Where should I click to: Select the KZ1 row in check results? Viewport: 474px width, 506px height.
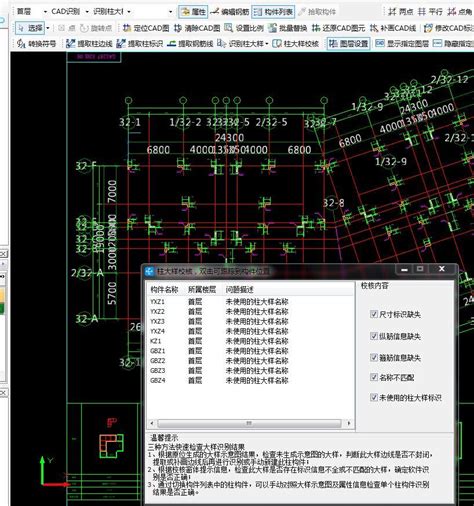pos(250,341)
